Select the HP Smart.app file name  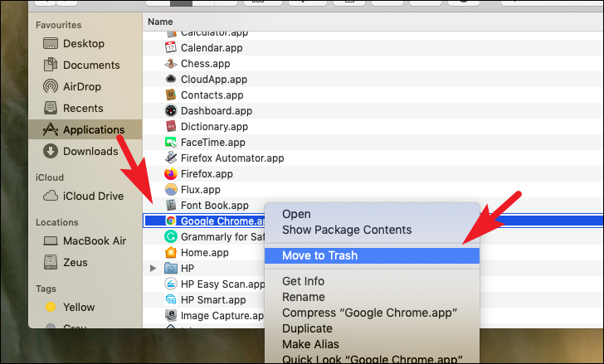[x=213, y=300]
